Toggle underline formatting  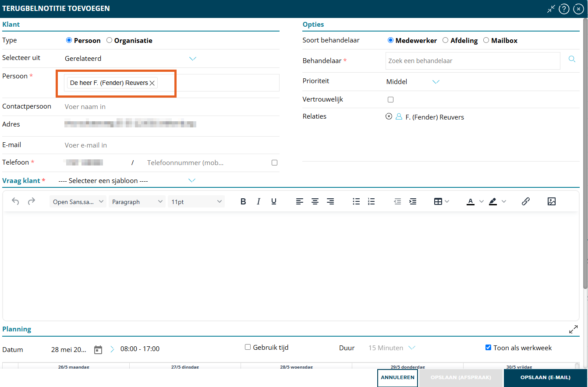tap(274, 201)
